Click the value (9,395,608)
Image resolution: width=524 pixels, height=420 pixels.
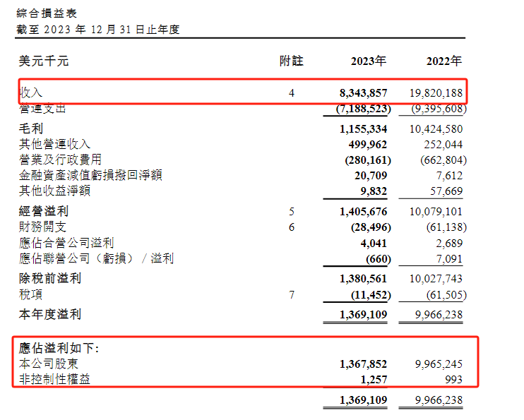click(x=439, y=109)
